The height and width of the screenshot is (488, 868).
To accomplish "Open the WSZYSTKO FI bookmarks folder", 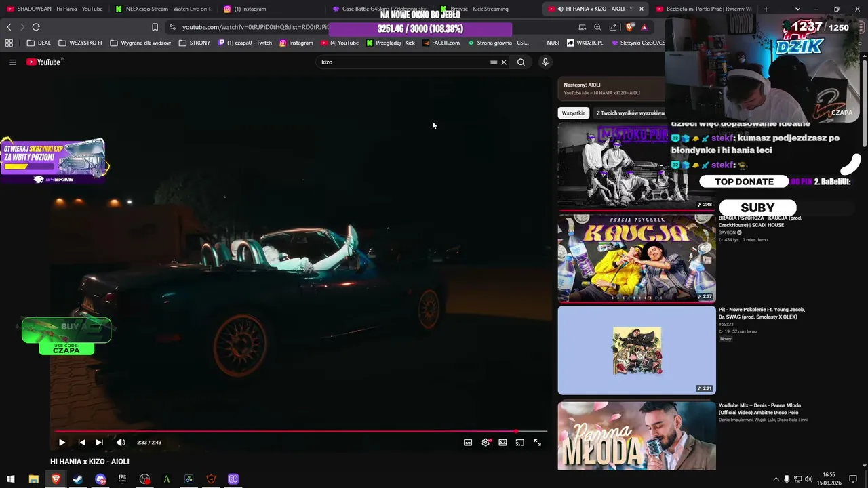I will [x=80, y=43].
